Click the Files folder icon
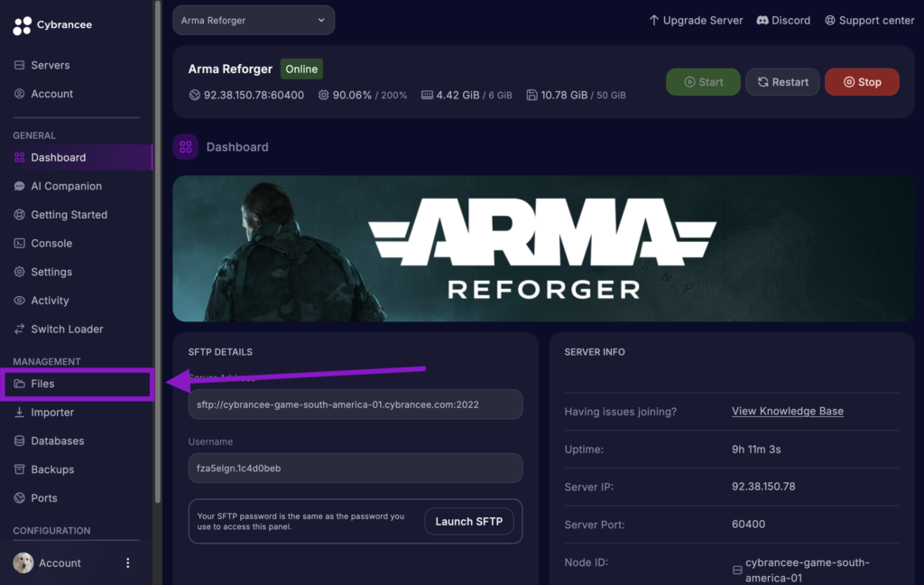 click(20, 384)
